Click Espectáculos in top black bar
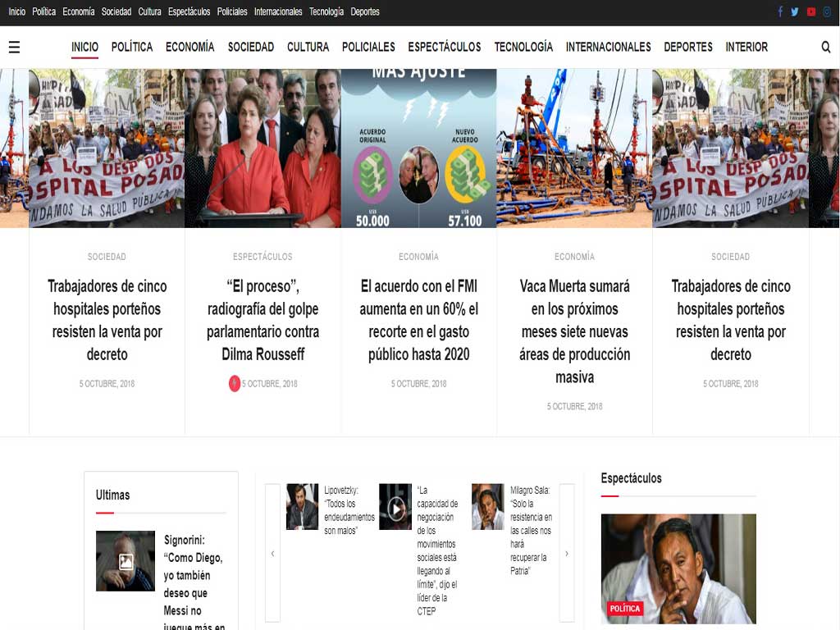Screen dimensions: 840x630 189,11
